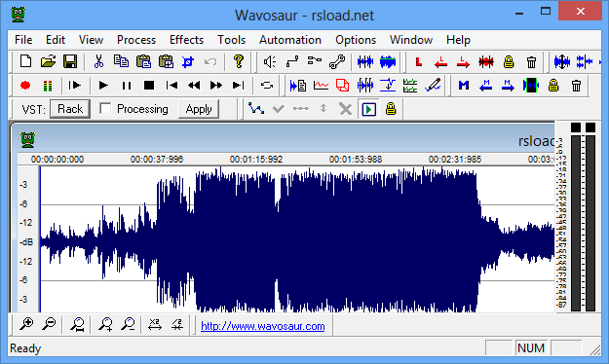Screen dimensions: 609x364
Task: Click timeline marker 00:02:31:985
Action: coord(455,159)
